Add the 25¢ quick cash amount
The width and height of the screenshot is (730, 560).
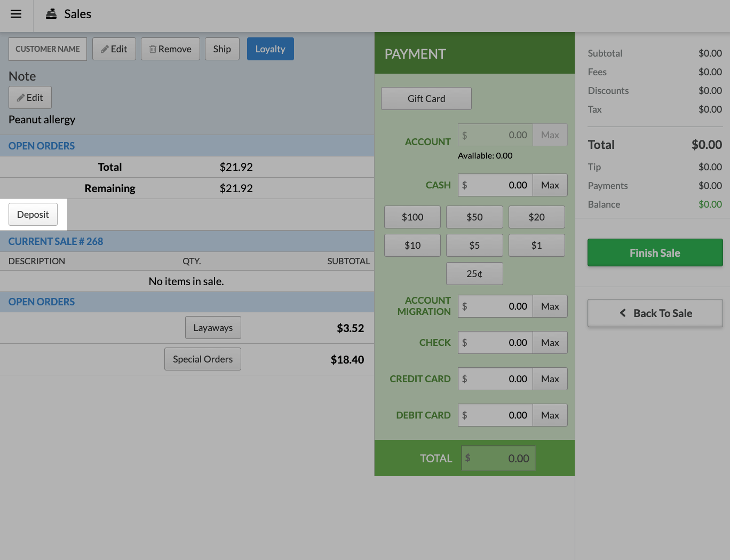point(474,273)
